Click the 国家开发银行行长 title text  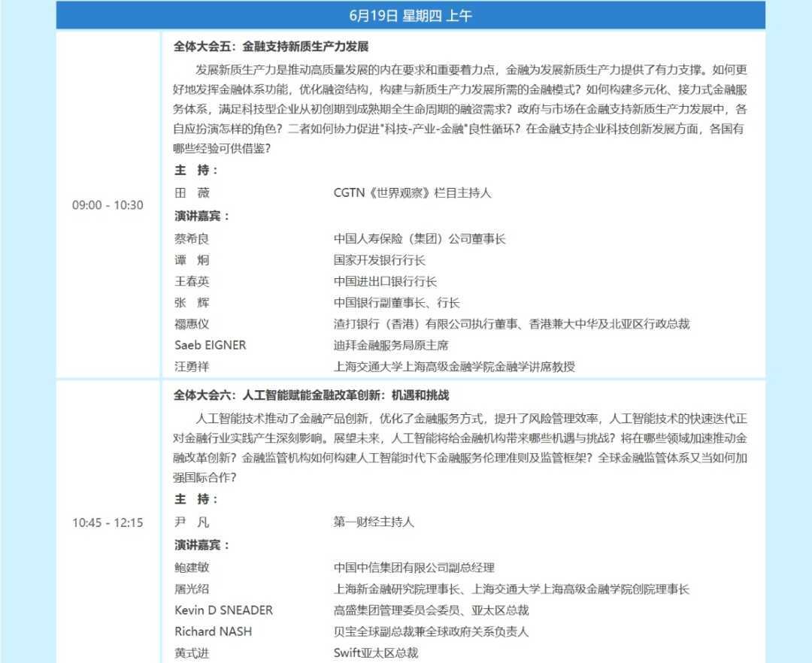tap(380, 260)
